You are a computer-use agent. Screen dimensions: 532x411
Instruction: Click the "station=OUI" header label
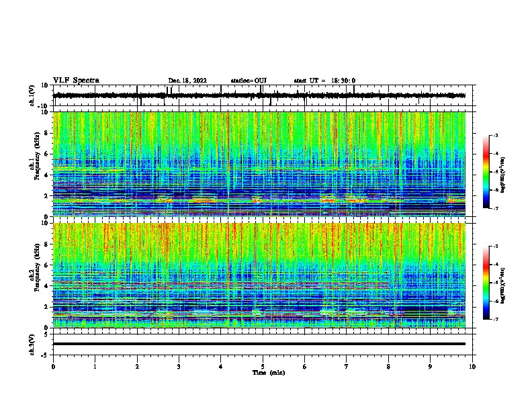point(249,81)
